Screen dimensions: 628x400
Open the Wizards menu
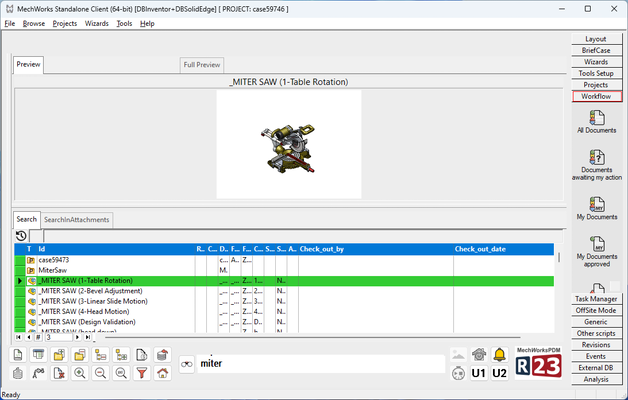[97, 24]
